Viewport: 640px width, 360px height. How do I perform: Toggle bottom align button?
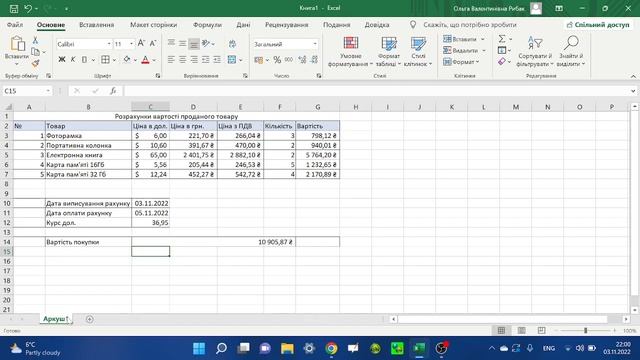click(x=194, y=43)
